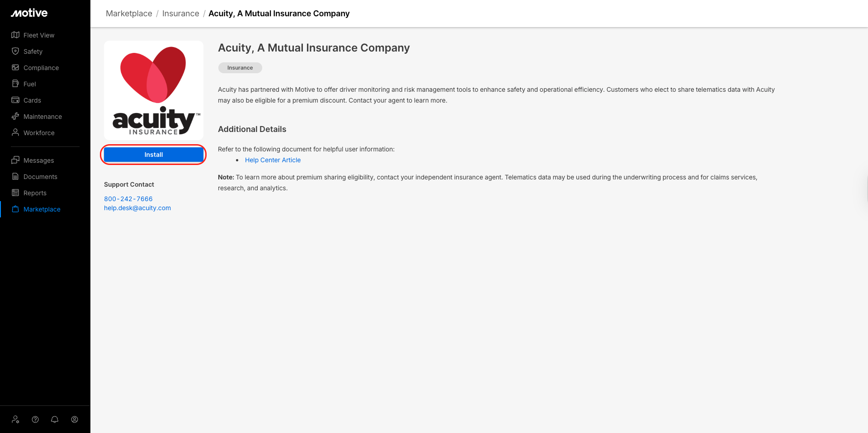Screen dimensions: 868x433
Task: Open the notifications bell icon
Action: coord(55,419)
